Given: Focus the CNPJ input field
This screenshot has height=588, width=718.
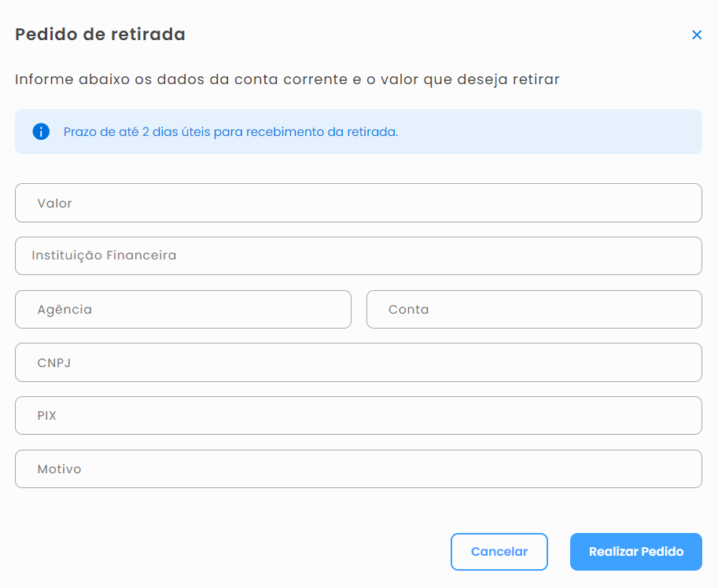Looking at the screenshot, I should click(x=358, y=362).
